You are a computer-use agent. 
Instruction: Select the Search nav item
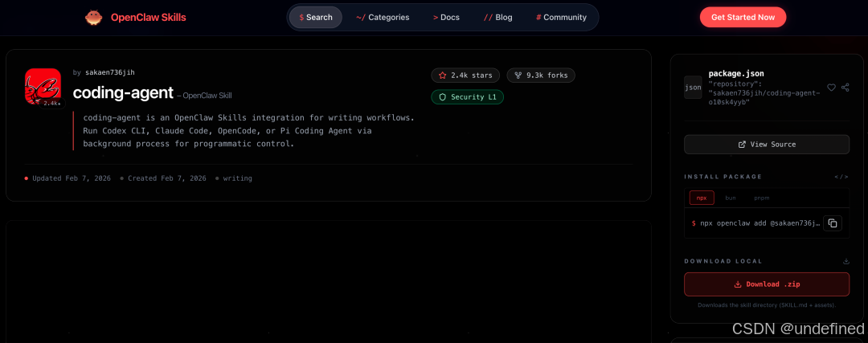[x=316, y=17]
